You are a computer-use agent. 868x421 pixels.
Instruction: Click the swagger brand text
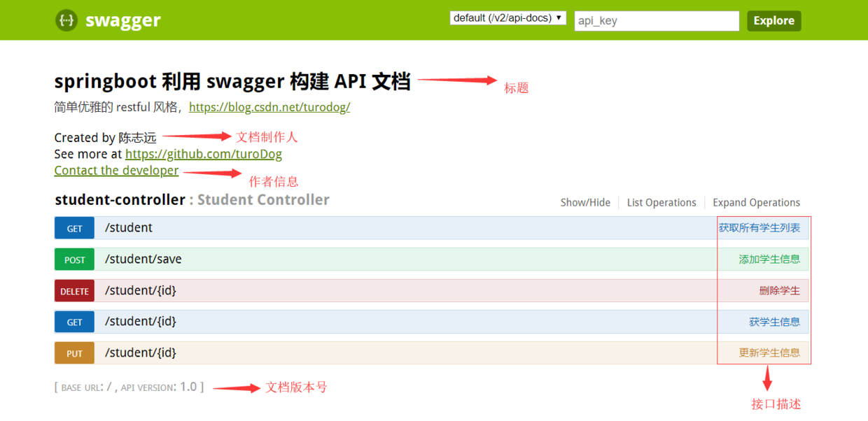click(123, 21)
